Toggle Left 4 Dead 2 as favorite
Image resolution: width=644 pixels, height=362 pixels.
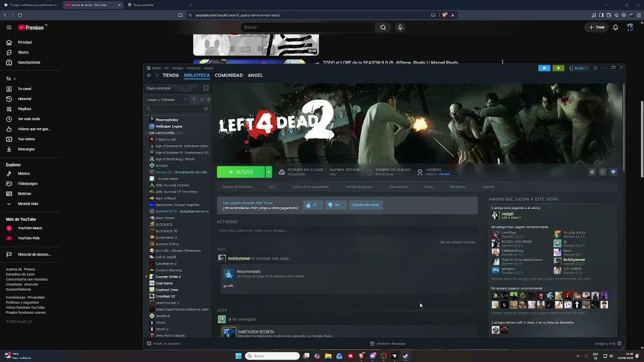pyautogui.click(x=613, y=172)
